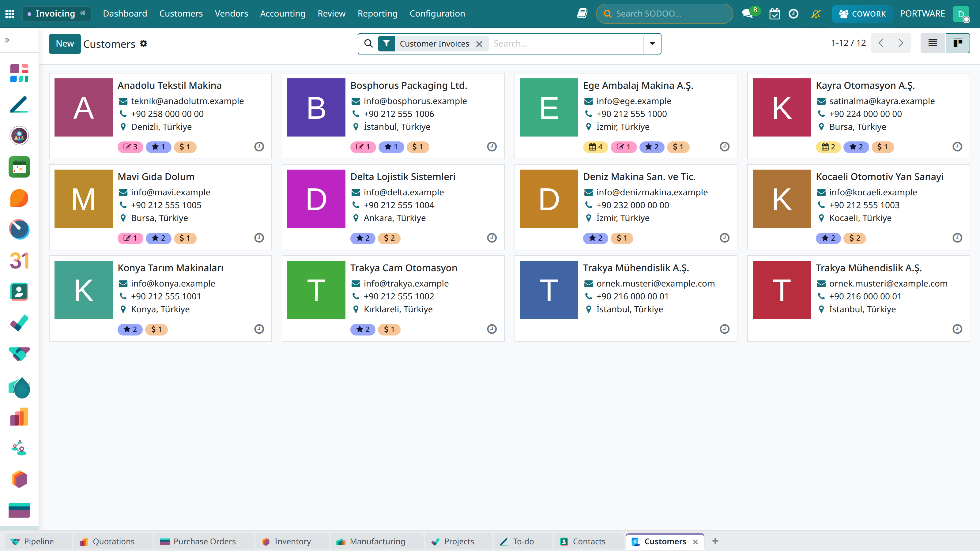Expand the collapsed sidebar chevrons
The image size is (980, 551).
[7, 40]
